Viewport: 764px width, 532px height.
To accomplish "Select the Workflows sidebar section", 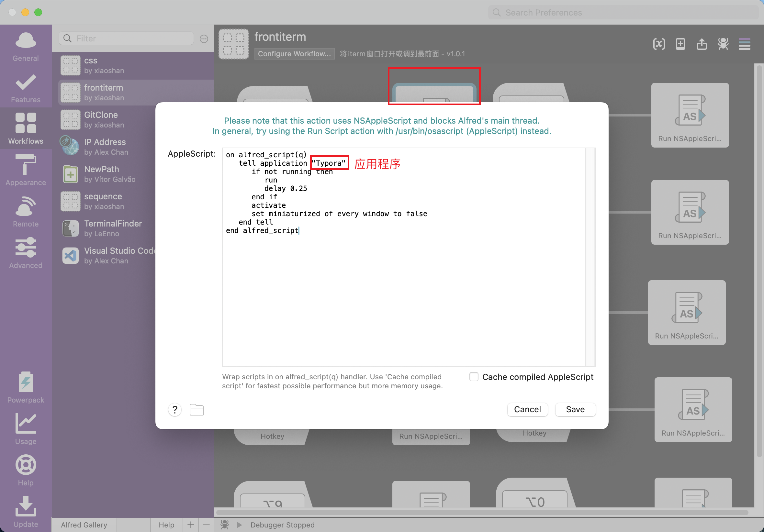I will 26,128.
